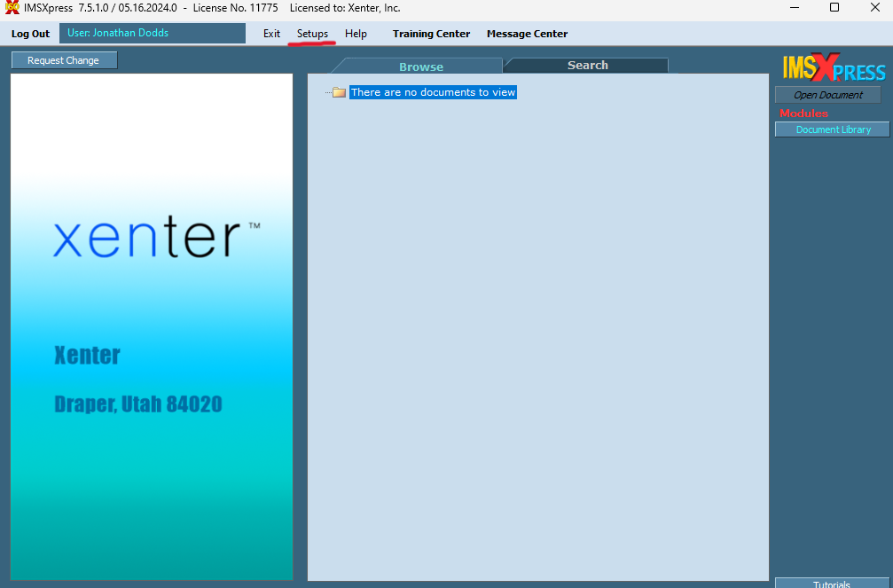Open the Setups menu
893x588 pixels.
coord(312,34)
